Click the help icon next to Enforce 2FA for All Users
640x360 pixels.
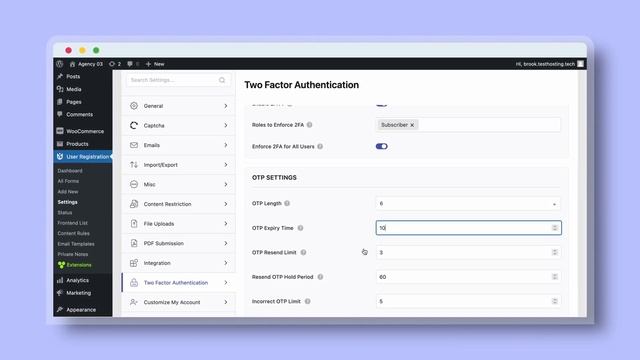click(x=320, y=146)
